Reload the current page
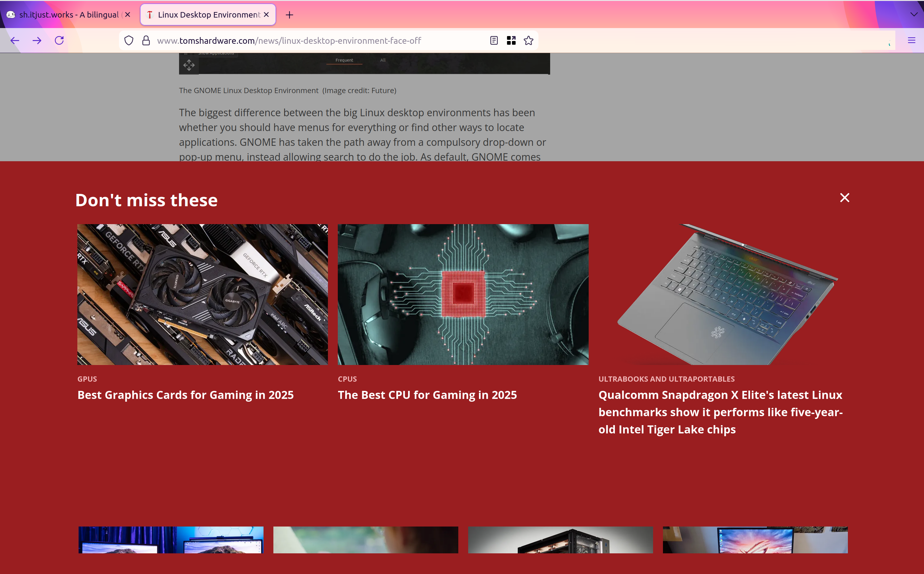Viewport: 924px width, 574px height. pos(59,40)
